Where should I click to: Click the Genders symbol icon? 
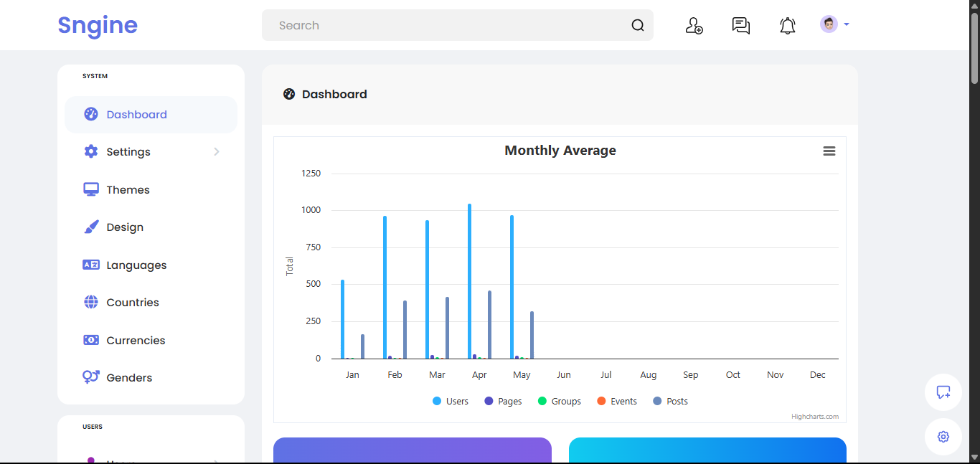(x=91, y=377)
